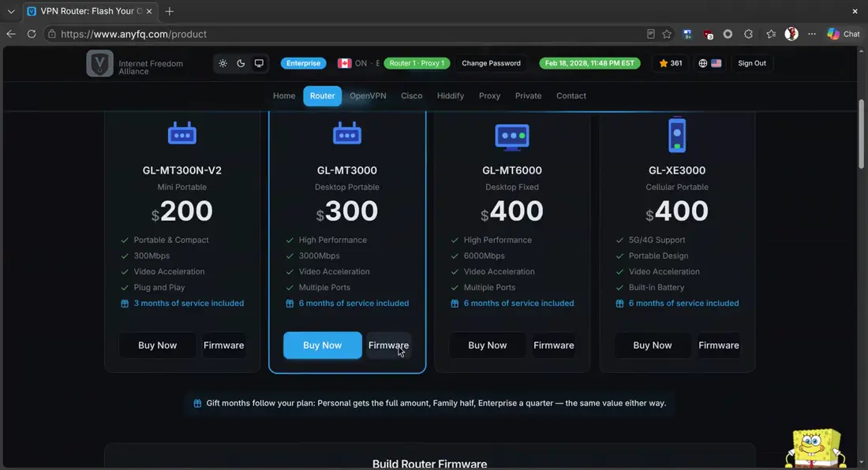Screen dimensions: 868x470
Task: Click '3 months of service included' text
Action: [189, 303]
